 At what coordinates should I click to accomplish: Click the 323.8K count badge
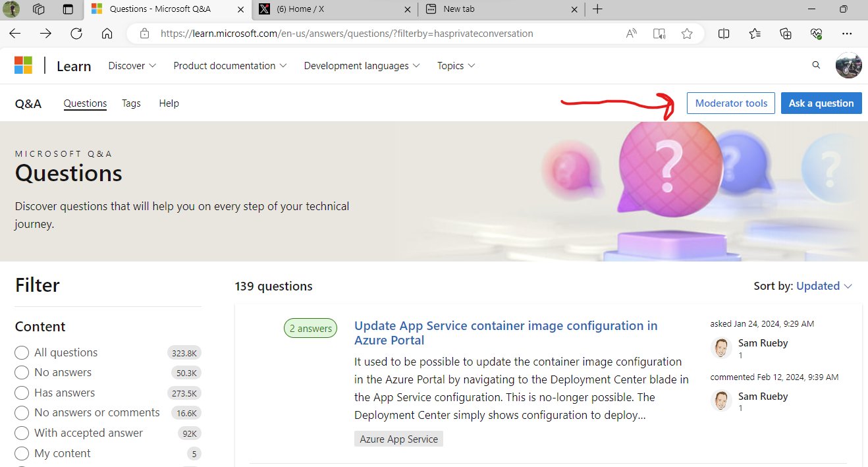[x=184, y=353]
